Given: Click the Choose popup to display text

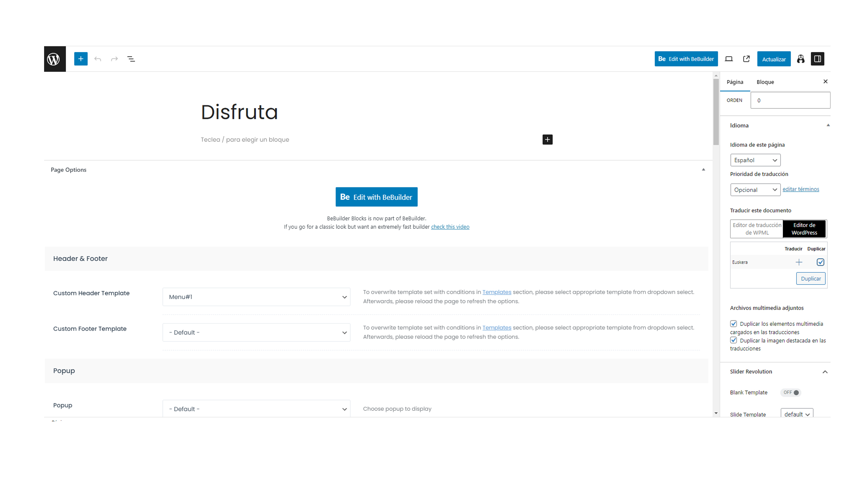Looking at the screenshot, I should [397, 409].
